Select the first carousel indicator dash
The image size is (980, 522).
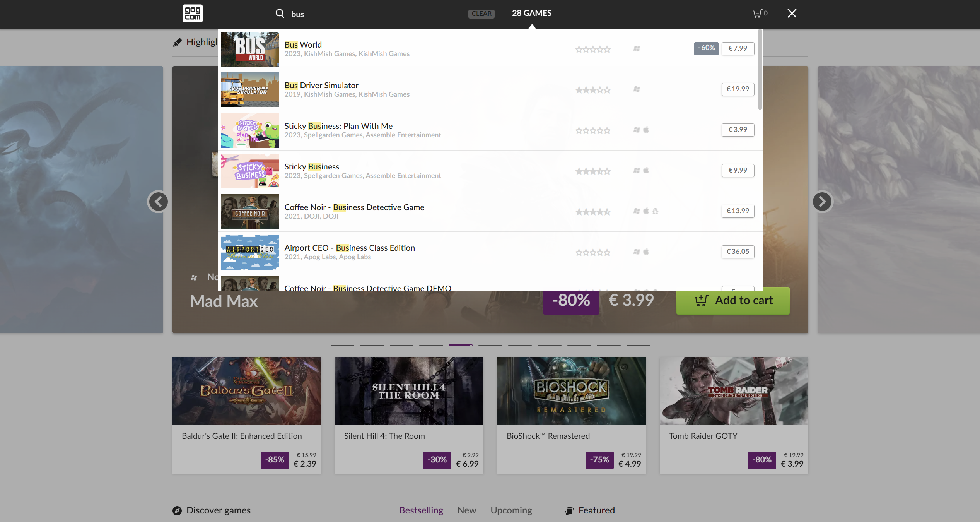tap(342, 345)
